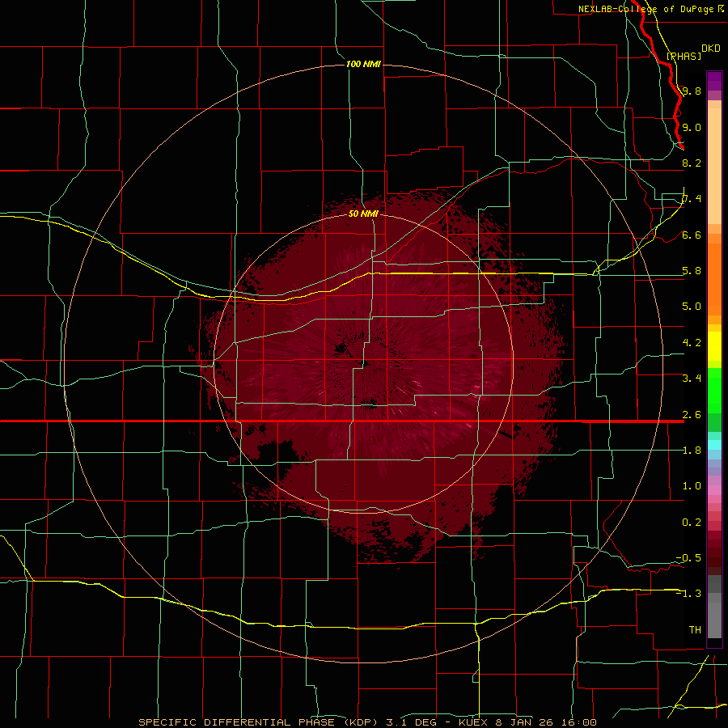Click the TH threshold label

tap(695, 629)
